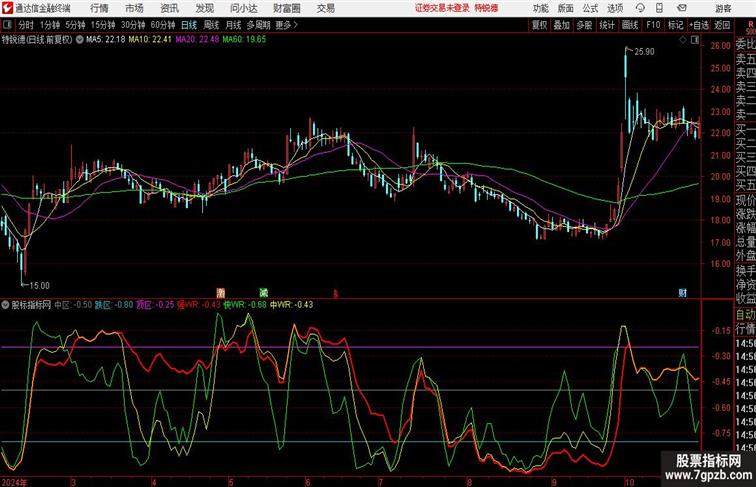Click MA60: 19.65 indicator value
Screen dimensions: 756x487
(244, 40)
